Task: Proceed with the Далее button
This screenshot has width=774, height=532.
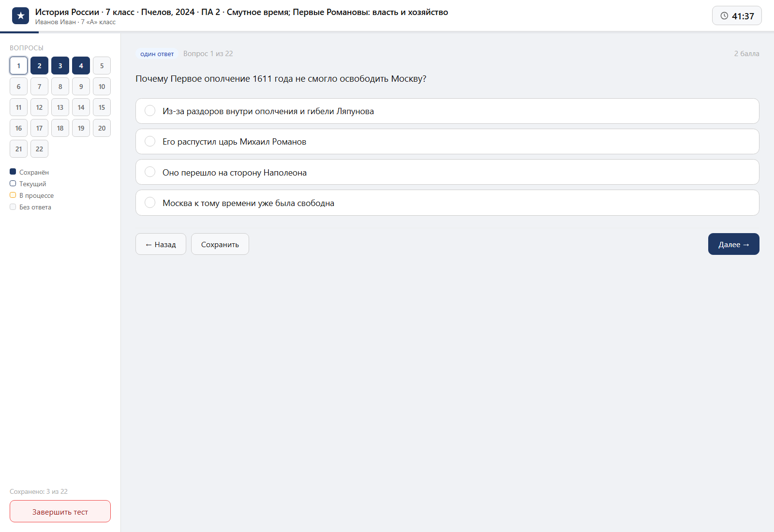Action: 733,244
